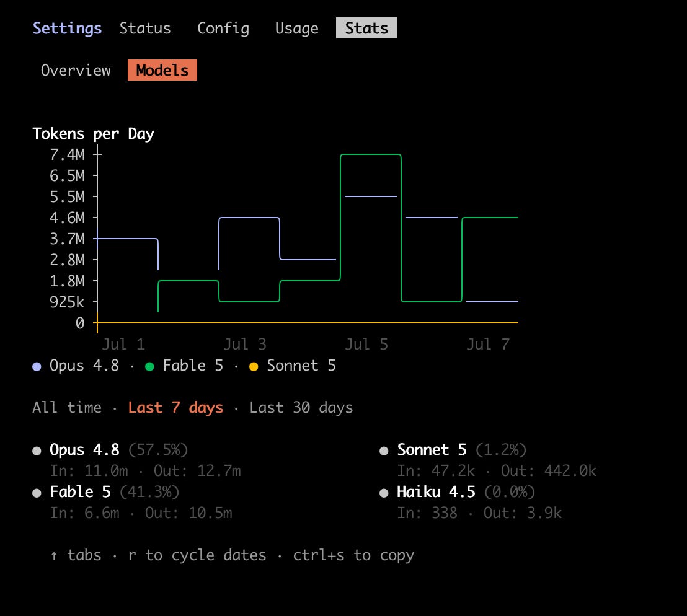687x616 pixels.
Task: Click the ctrl+s to copy hint
Action: [353, 555]
